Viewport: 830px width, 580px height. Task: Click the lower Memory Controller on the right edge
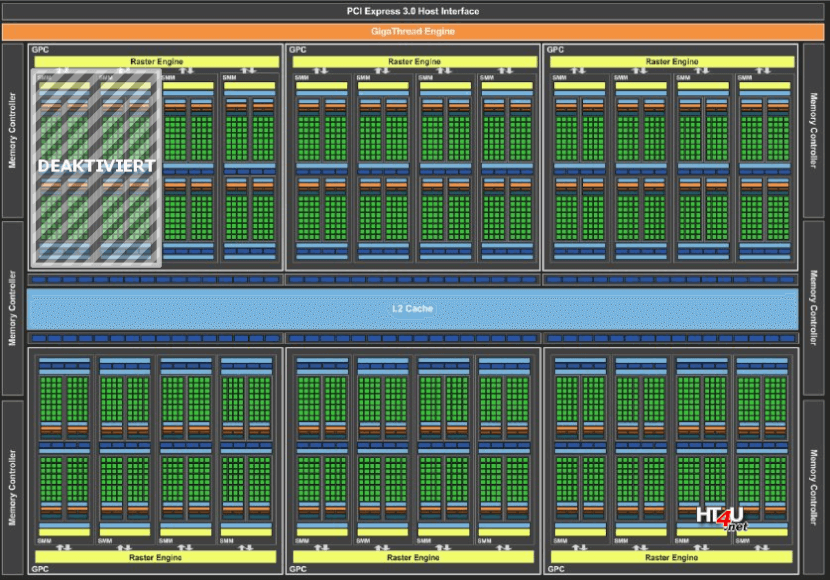(x=813, y=487)
